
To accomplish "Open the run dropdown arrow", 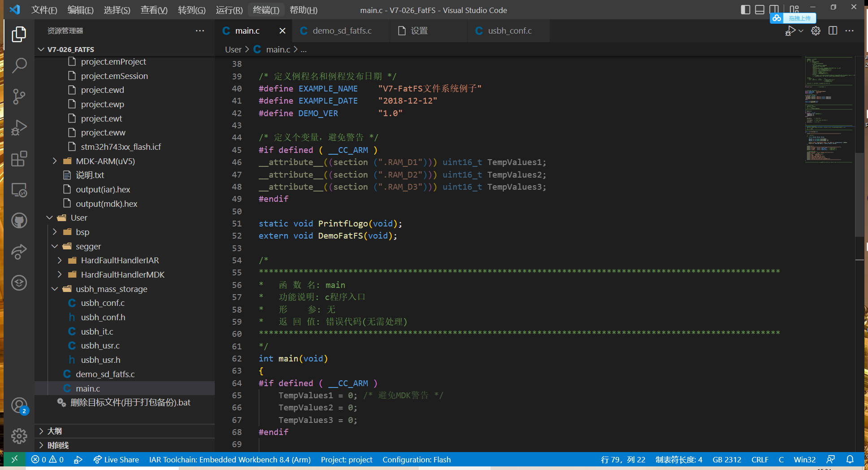I will pos(801,30).
